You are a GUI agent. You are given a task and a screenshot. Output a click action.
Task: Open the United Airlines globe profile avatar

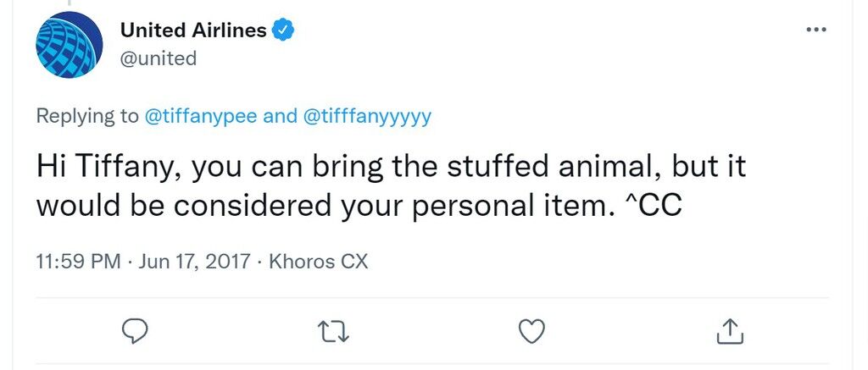click(70, 45)
